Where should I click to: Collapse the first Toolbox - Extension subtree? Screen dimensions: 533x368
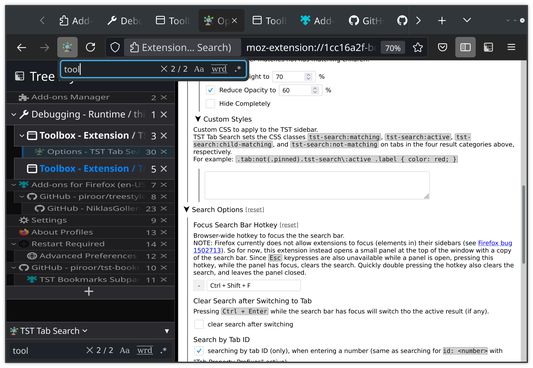click(22, 136)
